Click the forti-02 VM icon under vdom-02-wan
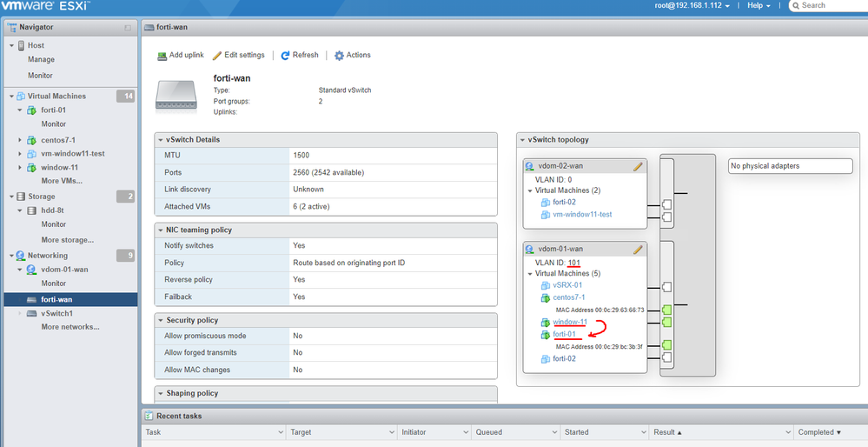This screenshot has width=868, height=447. (x=546, y=203)
